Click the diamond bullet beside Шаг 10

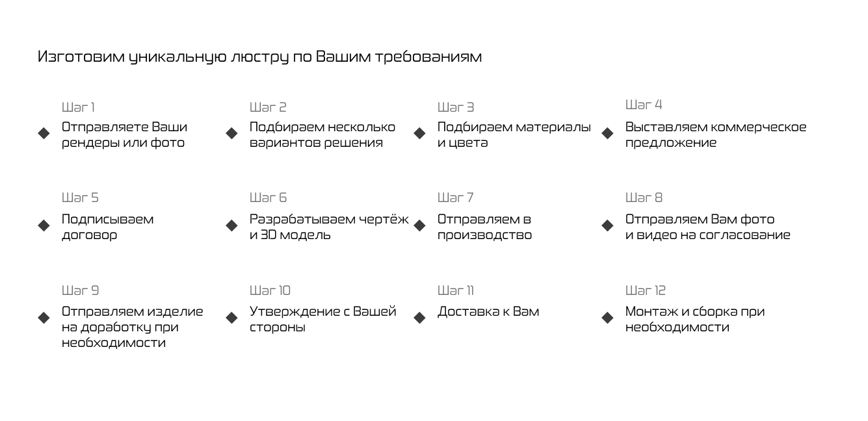click(231, 318)
